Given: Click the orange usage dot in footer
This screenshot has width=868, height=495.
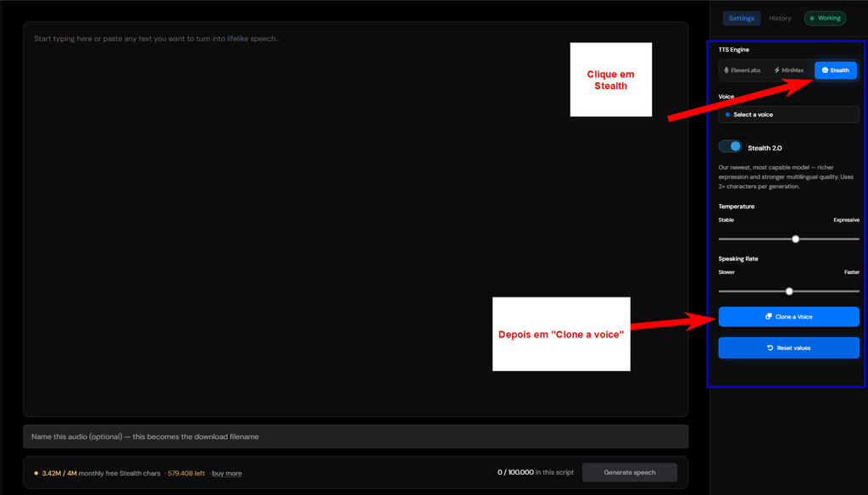Looking at the screenshot, I should tap(36, 474).
